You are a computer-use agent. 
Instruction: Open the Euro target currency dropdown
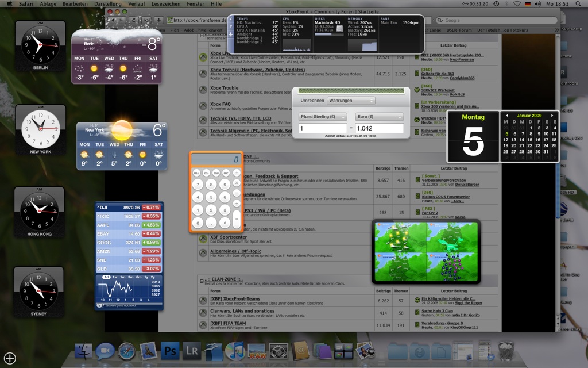click(379, 116)
